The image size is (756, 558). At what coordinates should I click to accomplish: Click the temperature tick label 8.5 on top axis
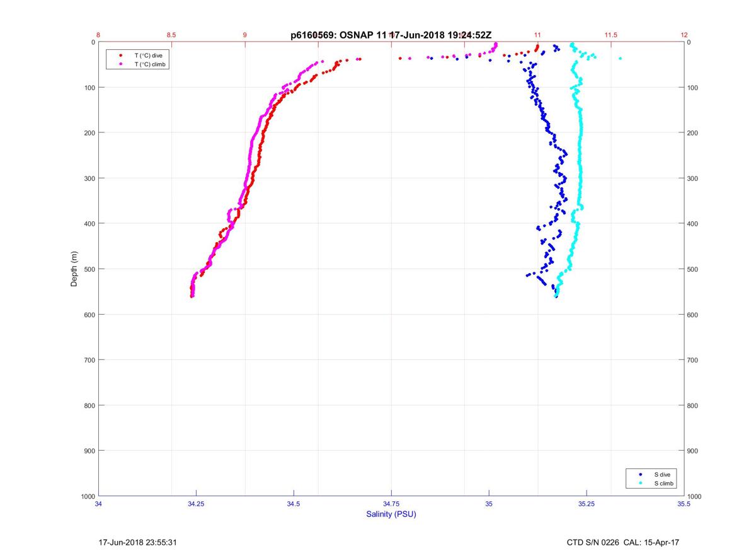pyautogui.click(x=171, y=35)
